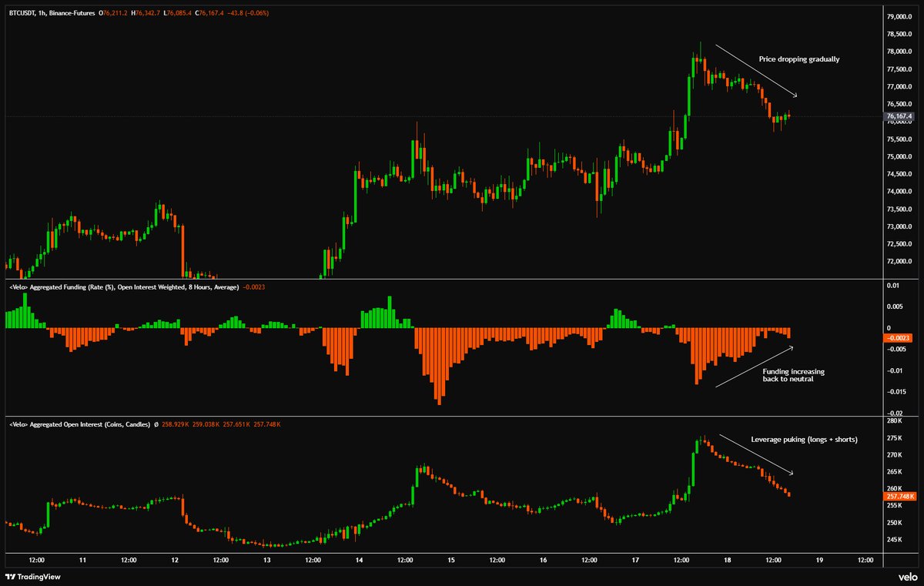924x586 pixels.
Task: Select the open interest decline arrow
Action: 756,454
